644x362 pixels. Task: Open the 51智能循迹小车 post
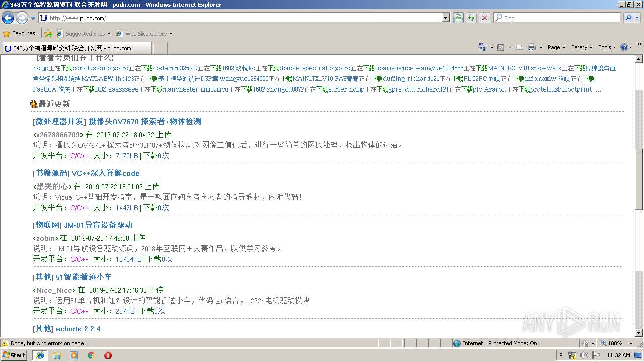(x=84, y=277)
